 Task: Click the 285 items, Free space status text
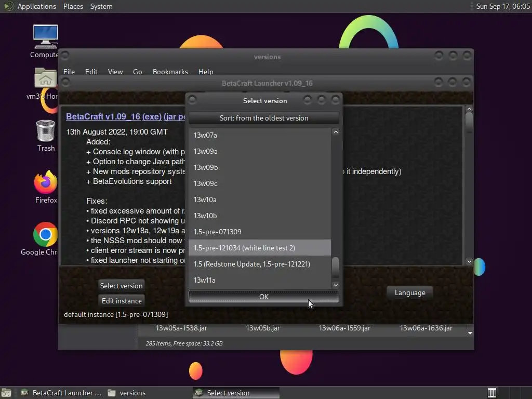184,343
